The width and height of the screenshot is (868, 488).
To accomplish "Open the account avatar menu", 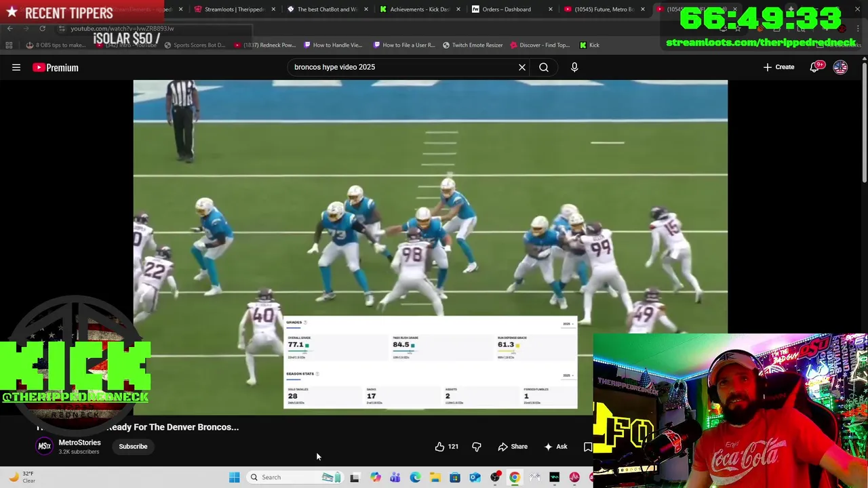I will coord(840,67).
